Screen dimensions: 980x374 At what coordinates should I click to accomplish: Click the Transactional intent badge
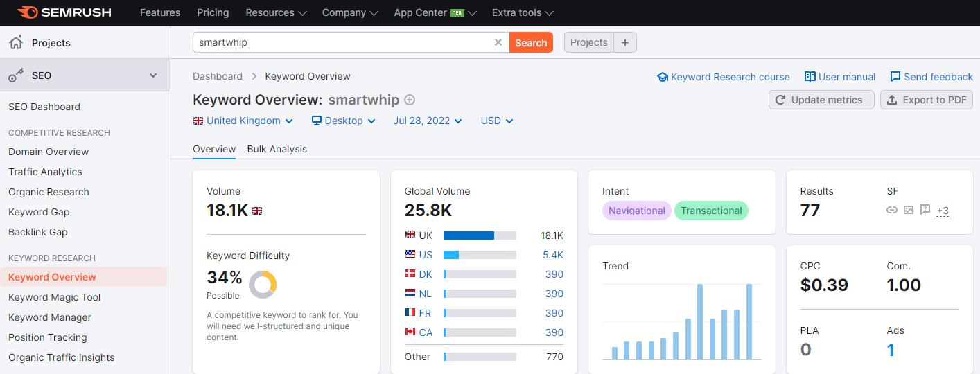(x=711, y=211)
